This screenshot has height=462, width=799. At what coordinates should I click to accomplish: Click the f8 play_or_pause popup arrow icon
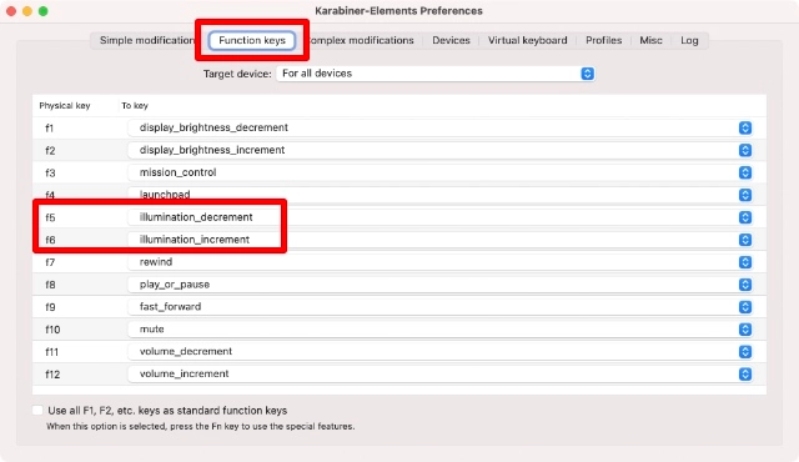coord(744,285)
